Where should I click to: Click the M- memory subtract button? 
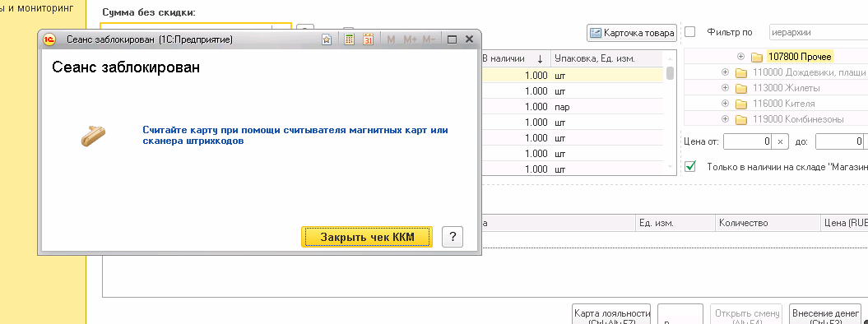point(429,39)
